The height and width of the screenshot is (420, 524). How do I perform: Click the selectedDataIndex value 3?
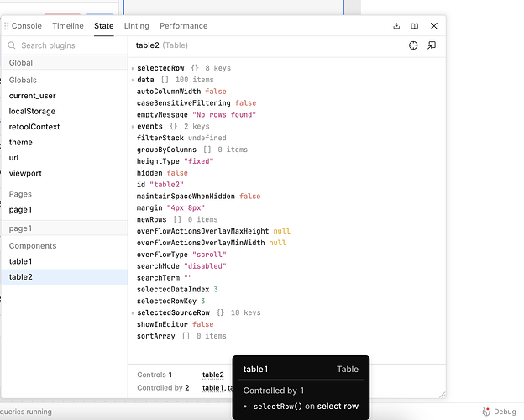(216, 289)
